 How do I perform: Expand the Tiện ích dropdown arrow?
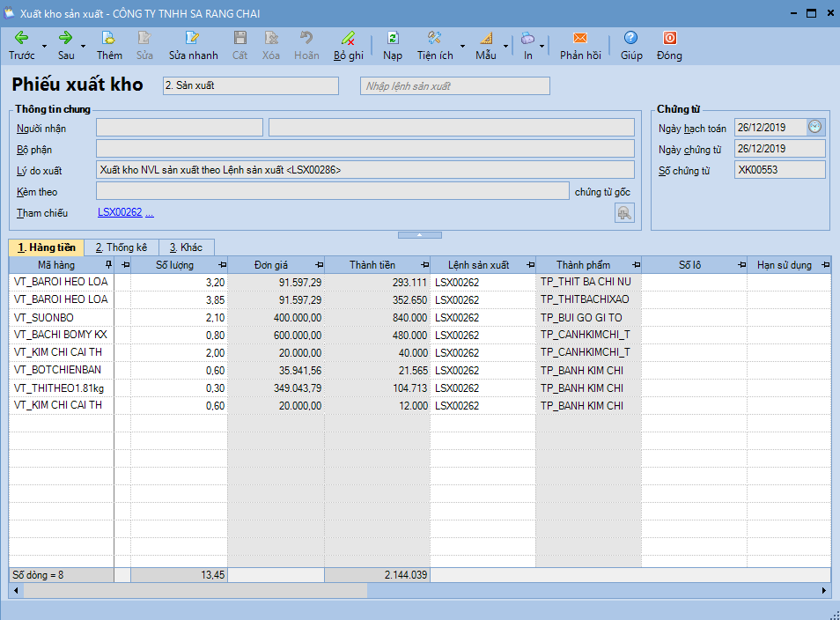[x=463, y=46]
